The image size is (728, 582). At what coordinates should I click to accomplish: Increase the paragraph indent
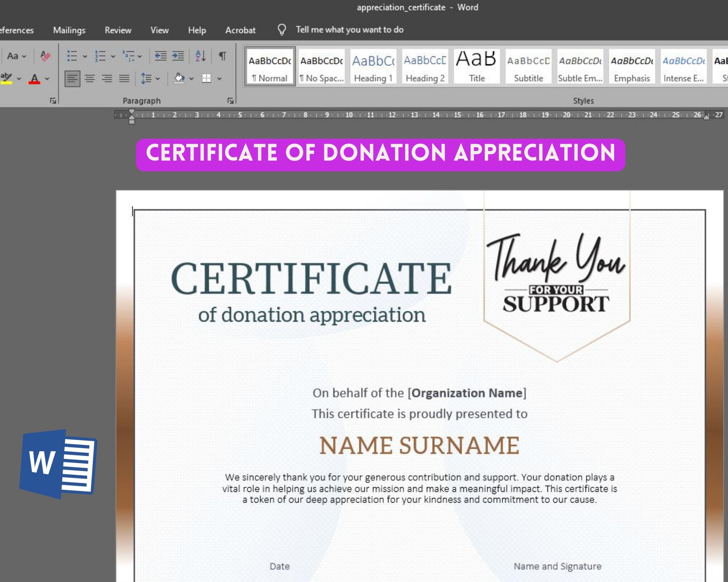point(178,56)
